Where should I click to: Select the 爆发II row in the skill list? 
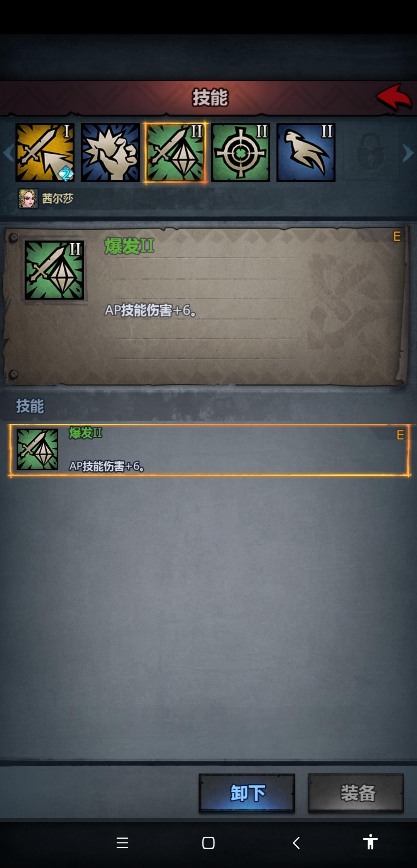click(209, 450)
